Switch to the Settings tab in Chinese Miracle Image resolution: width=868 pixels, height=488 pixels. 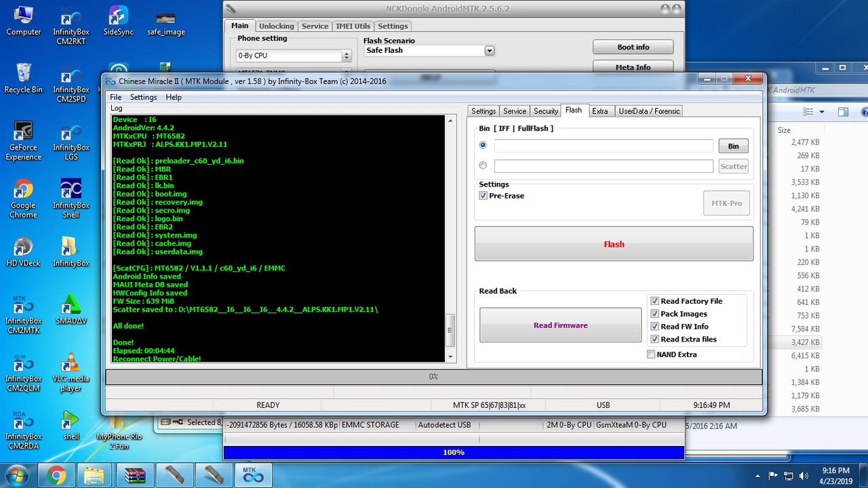(484, 111)
